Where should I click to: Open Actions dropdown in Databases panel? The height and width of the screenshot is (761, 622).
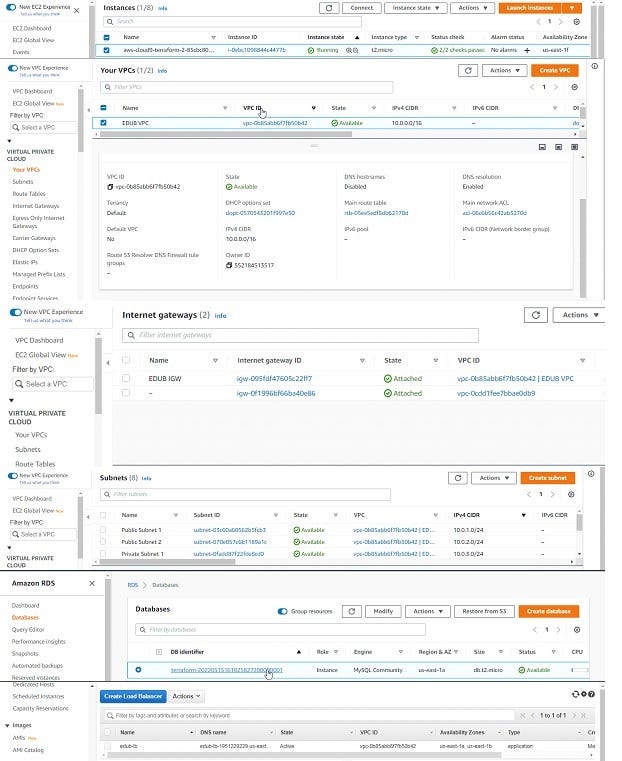pos(428,612)
